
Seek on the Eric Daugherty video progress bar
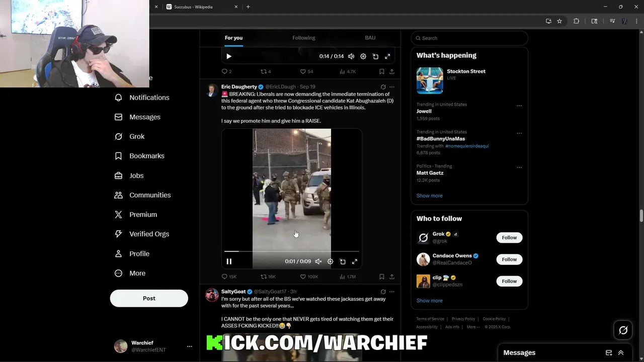point(292,251)
